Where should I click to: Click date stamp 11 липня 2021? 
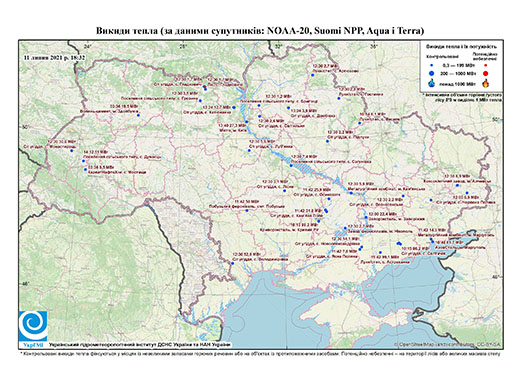tap(54, 58)
